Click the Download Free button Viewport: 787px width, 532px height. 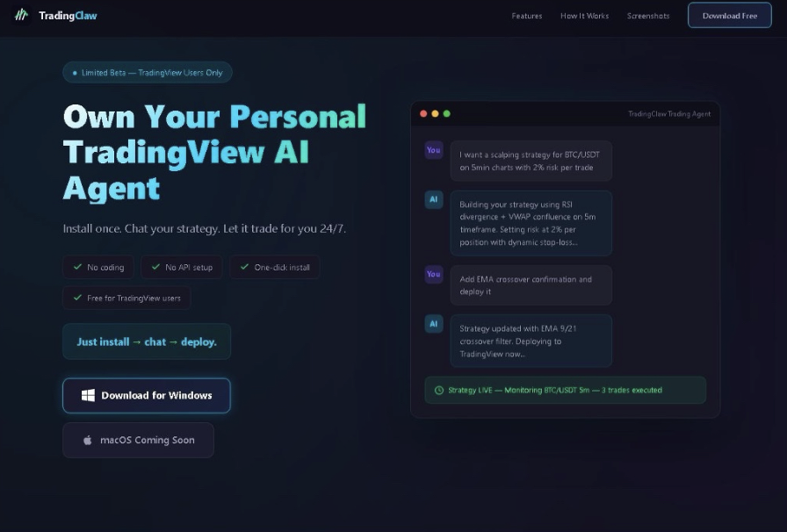point(730,16)
